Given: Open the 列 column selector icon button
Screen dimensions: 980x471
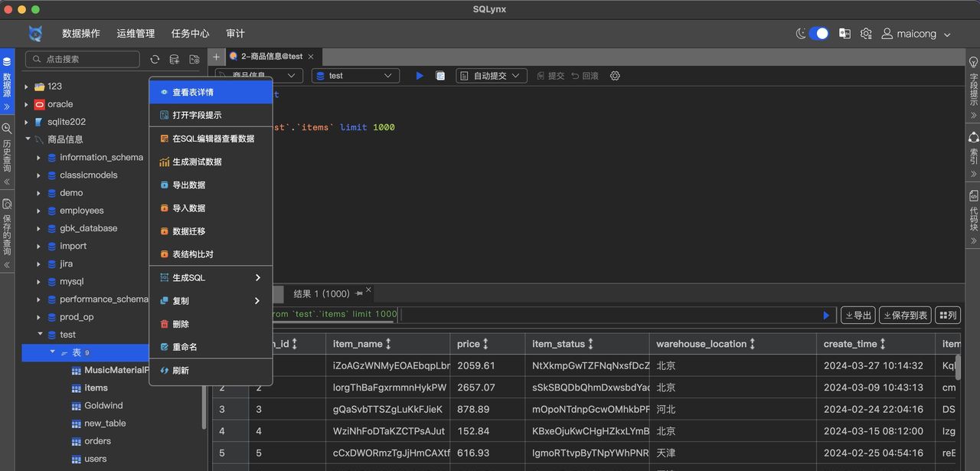Looking at the screenshot, I should click(947, 315).
